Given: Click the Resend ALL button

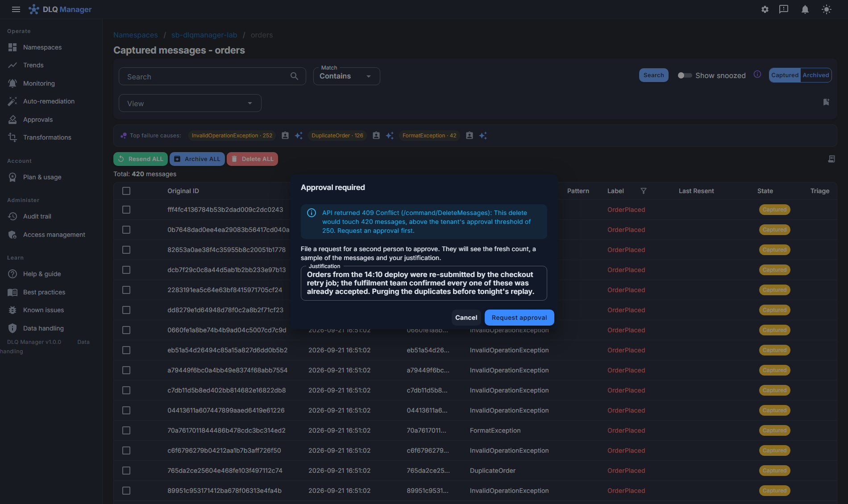Looking at the screenshot, I should point(141,159).
